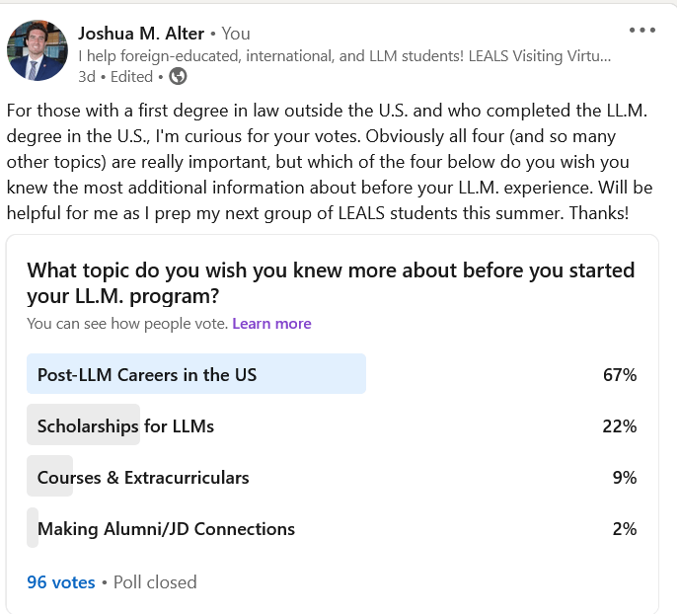The image size is (679, 616).
Task: Click the 9% result for Courses
Action: point(624,478)
